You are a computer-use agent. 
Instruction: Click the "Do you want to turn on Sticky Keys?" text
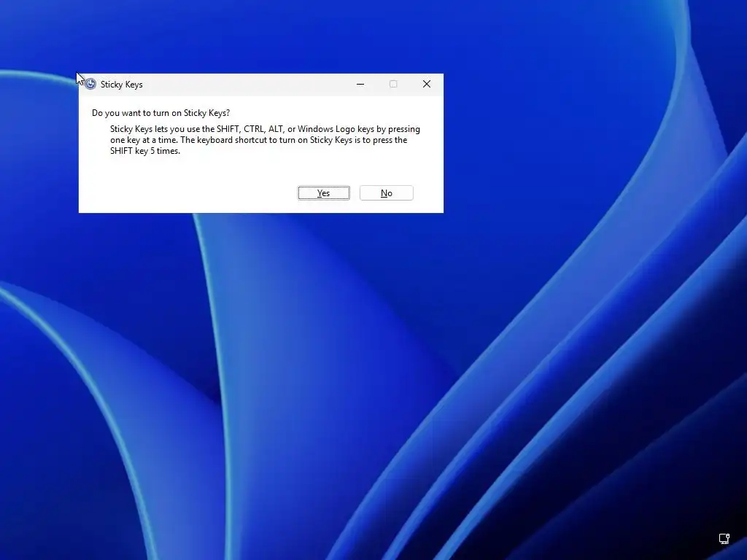pos(161,113)
